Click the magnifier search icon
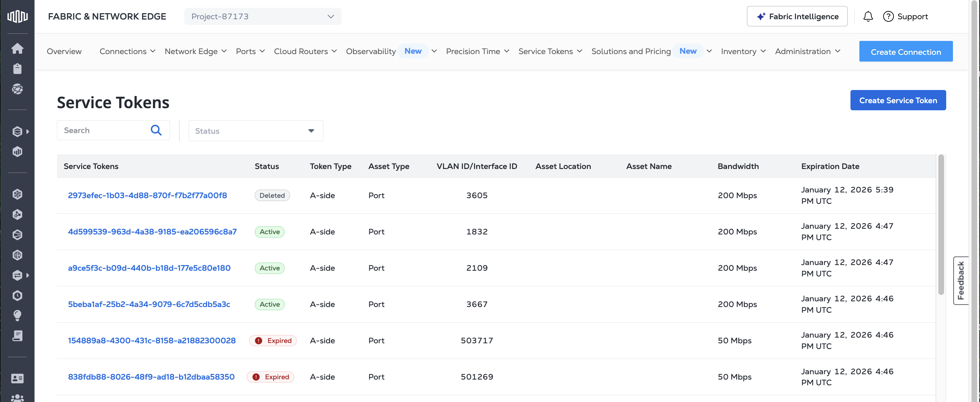Screen dimensions: 980x402 click(x=156, y=131)
